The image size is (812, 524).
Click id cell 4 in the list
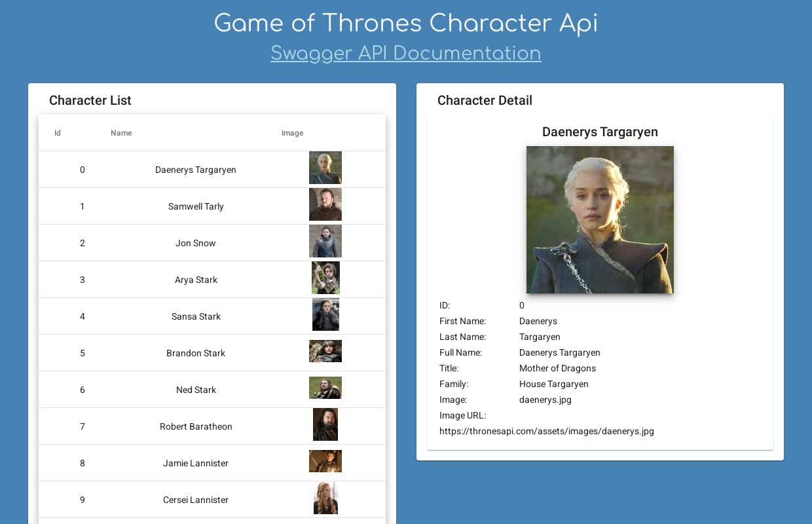pyautogui.click(x=83, y=316)
